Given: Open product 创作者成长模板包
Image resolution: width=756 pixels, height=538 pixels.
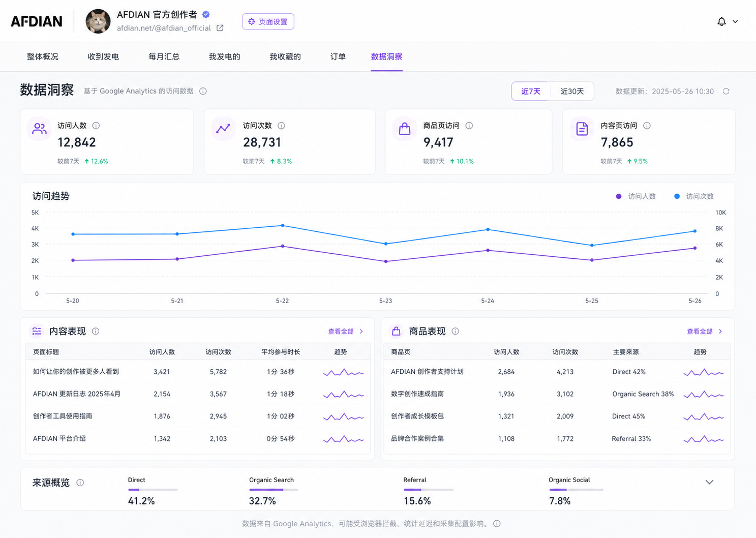Looking at the screenshot, I should 417,416.
